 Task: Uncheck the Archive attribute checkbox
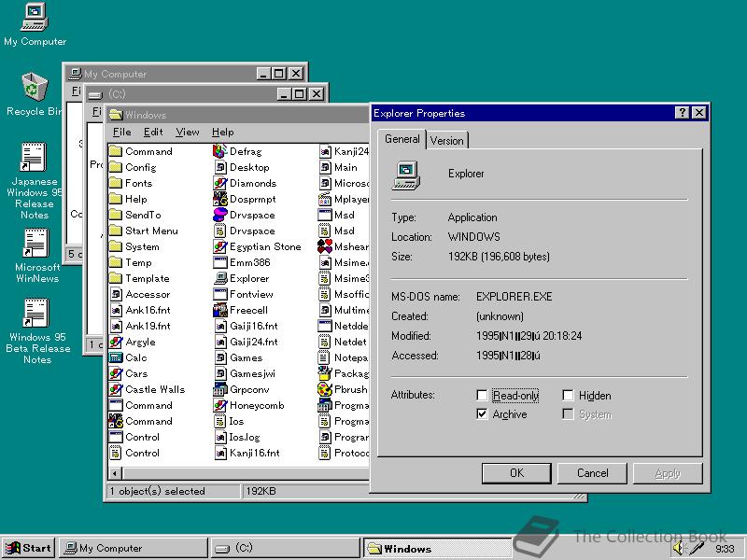[x=482, y=413]
